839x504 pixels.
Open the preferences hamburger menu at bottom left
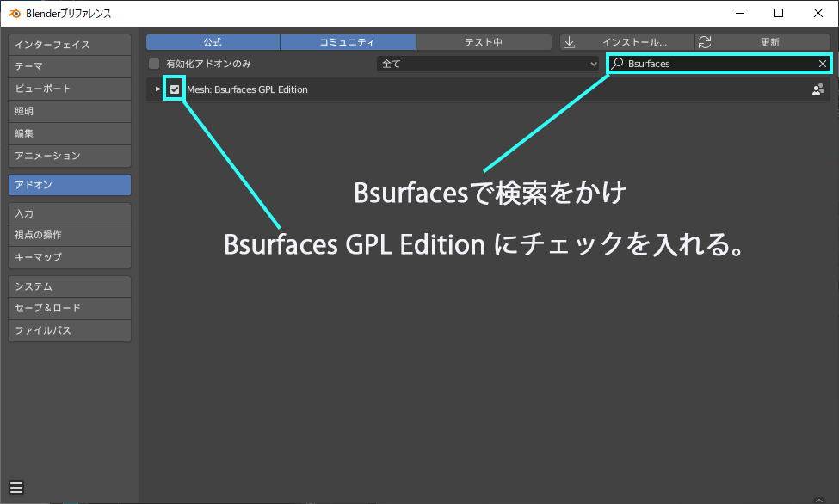tap(15, 485)
